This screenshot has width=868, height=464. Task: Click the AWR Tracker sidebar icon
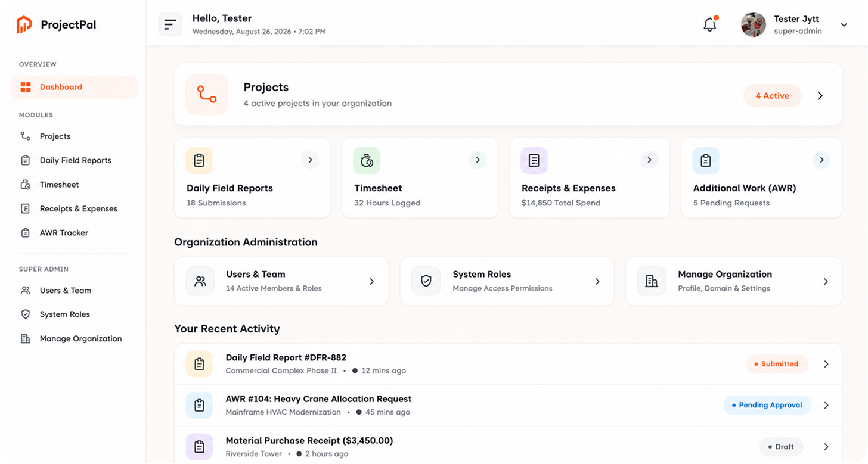[x=26, y=233]
